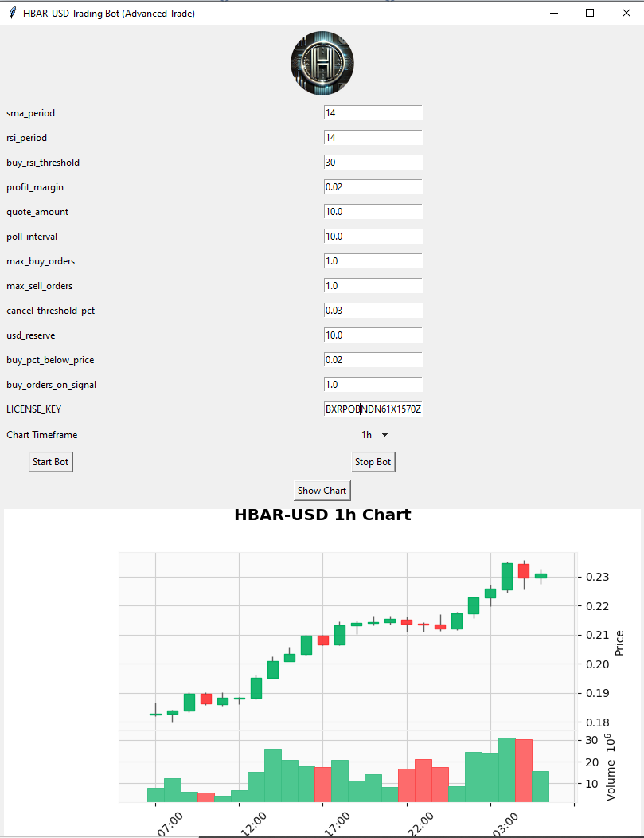Screen dimensions: 644x838
Task: Click the quote_amount field
Action: (x=373, y=211)
